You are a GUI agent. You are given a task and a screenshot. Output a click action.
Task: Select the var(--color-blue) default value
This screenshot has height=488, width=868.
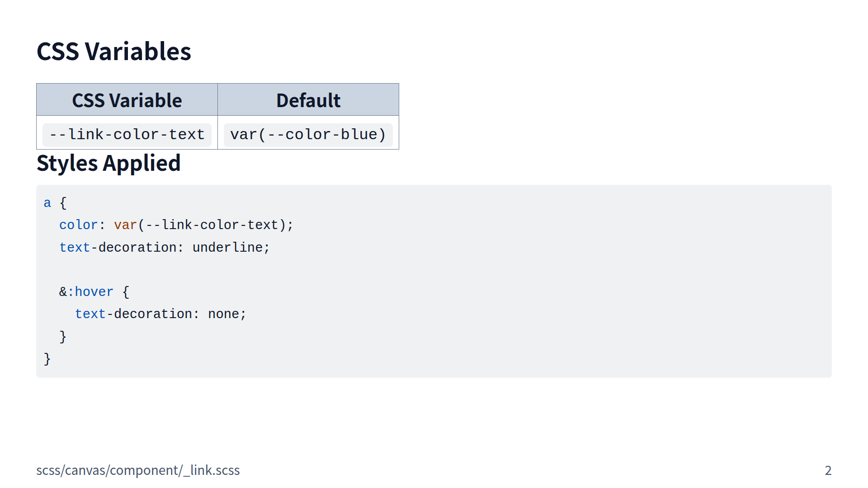point(308,135)
